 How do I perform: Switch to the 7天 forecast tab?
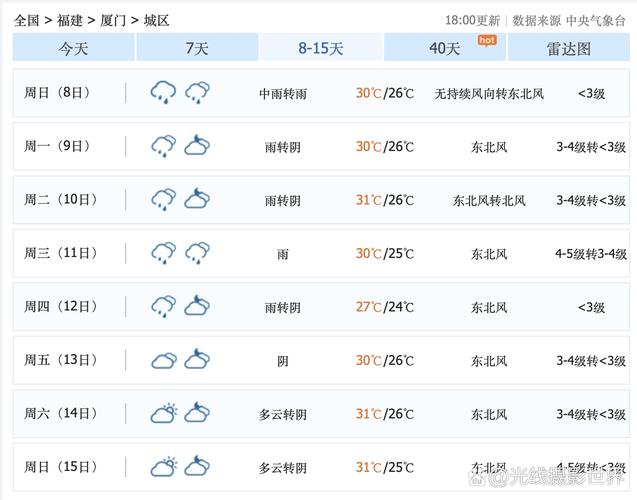point(197,48)
